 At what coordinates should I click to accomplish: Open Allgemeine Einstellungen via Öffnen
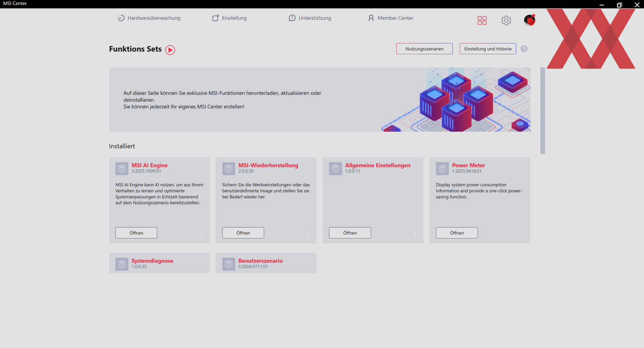click(350, 233)
